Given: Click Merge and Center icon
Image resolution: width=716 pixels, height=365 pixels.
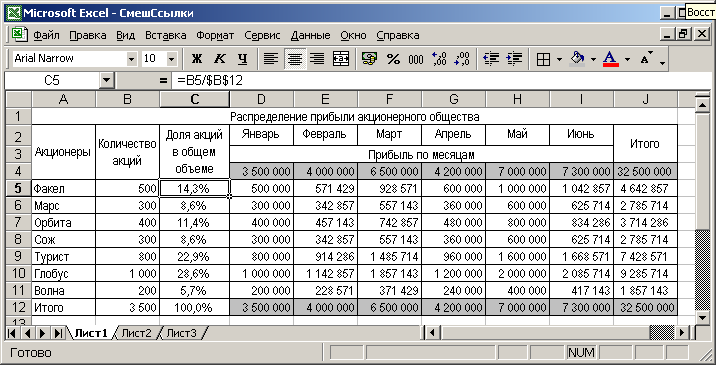Looking at the screenshot, I should point(341,59).
